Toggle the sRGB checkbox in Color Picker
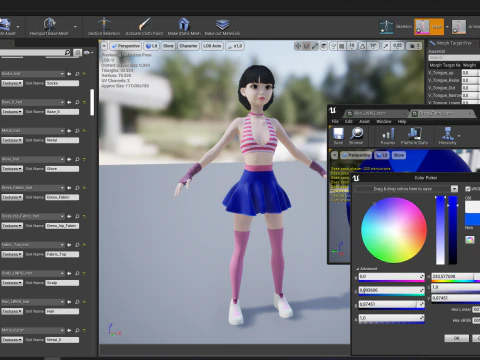Viewport: 480px width, 360px height. pos(468,189)
